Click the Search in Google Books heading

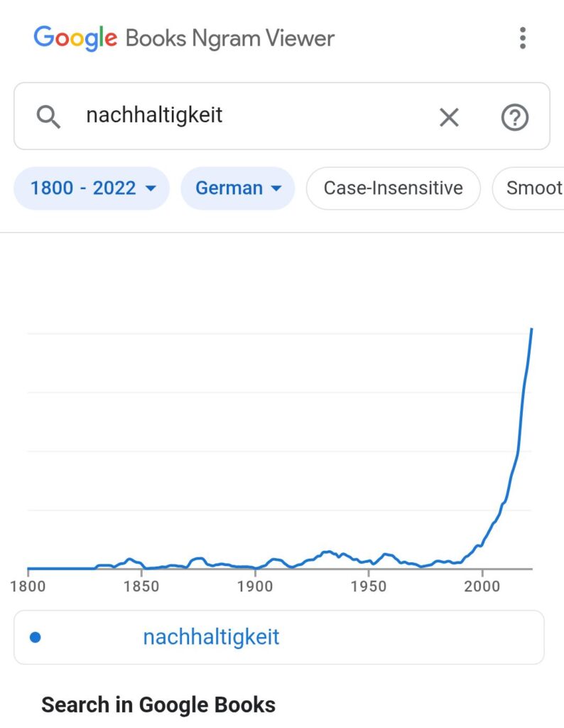(158, 705)
